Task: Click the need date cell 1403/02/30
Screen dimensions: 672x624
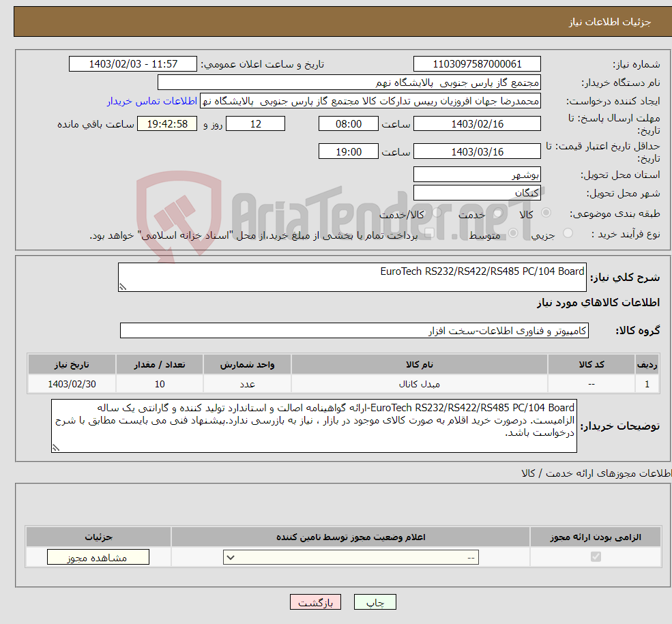Action: pos(72,384)
